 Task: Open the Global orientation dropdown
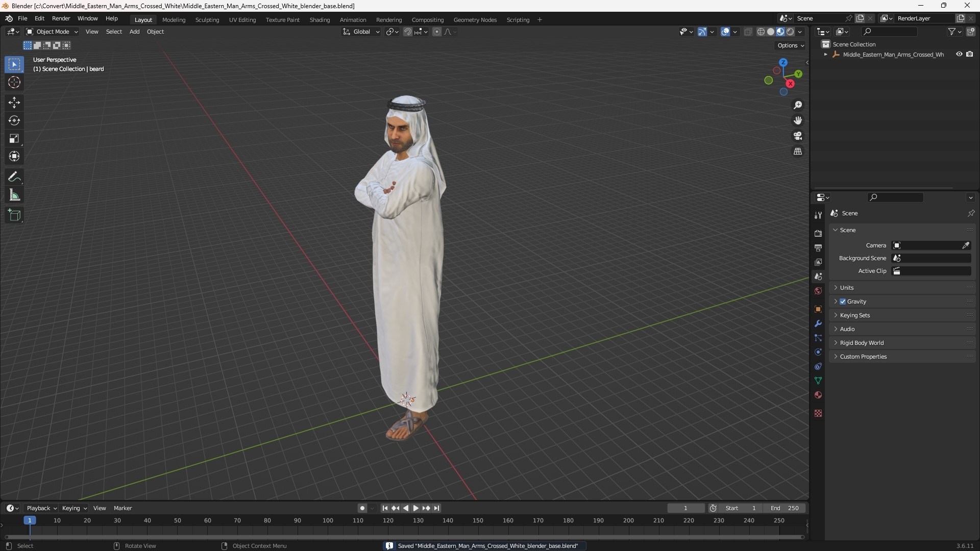coord(361,32)
